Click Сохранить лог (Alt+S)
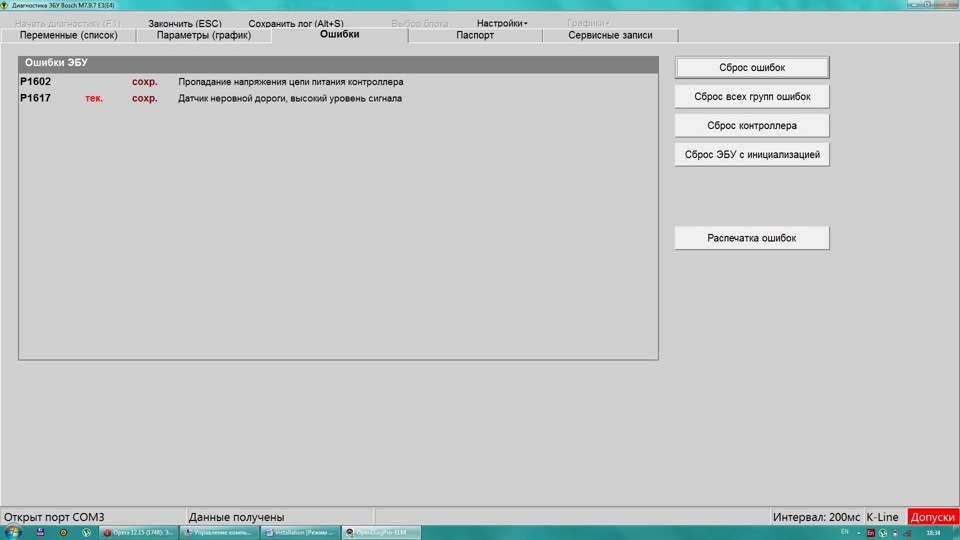The height and width of the screenshot is (540, 960). pos(296,23)
